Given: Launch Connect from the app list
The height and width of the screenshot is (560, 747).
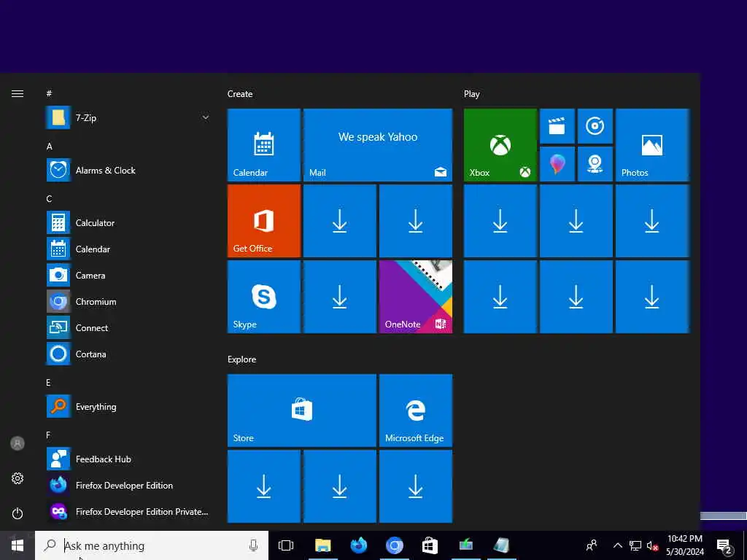Looking at the screenshot, I should pyautogui.click(x=128, y=327).
